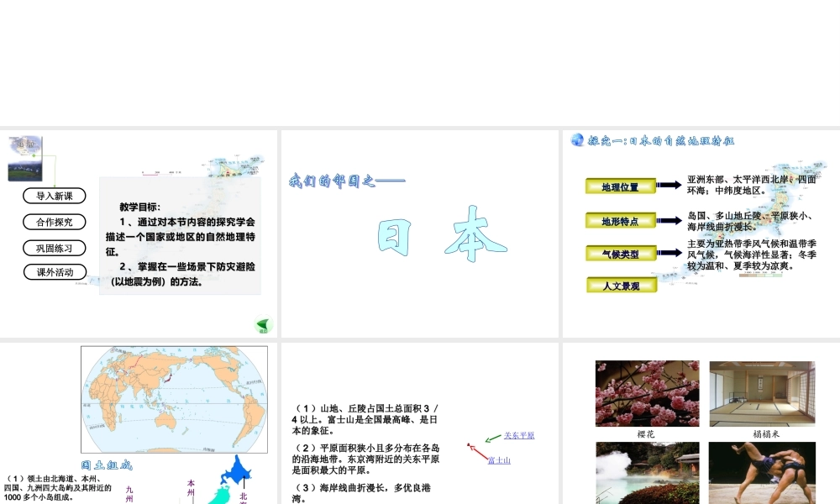Screen dimensions: 840x504
Task: Select the paragraph starting (3)海岸线曲折漫长
Action: point(361,493)
